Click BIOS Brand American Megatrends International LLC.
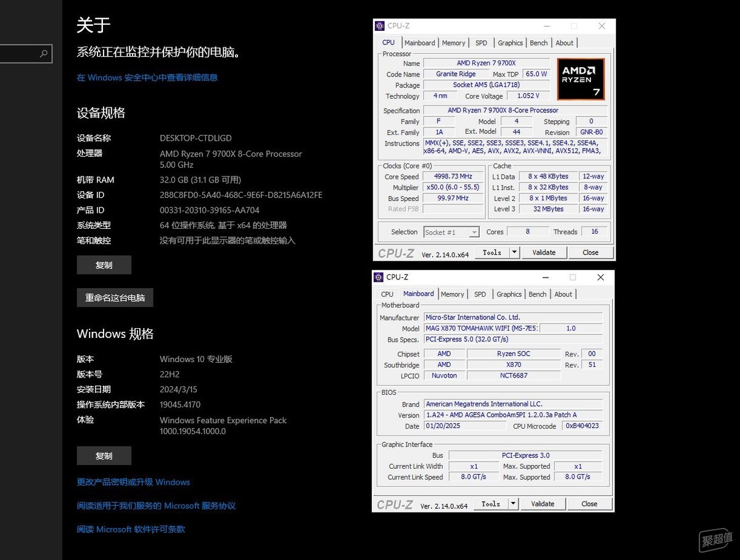 513,404
